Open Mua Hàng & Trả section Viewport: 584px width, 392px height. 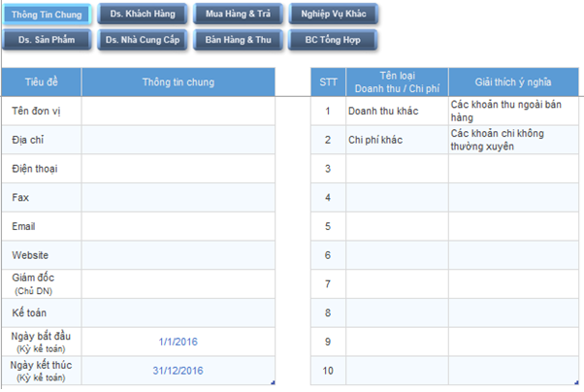[x=238, y=15]
